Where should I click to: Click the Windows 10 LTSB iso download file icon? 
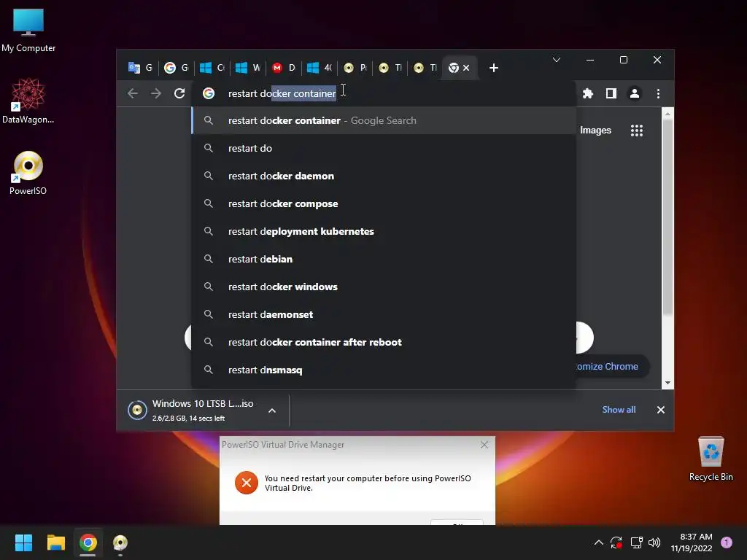point(137,410)
